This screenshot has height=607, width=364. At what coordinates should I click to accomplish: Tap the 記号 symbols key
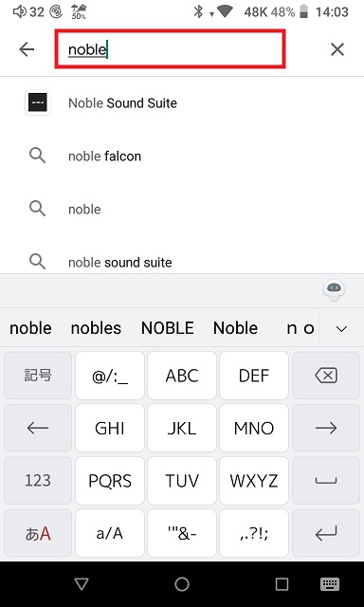coord(38,376)
